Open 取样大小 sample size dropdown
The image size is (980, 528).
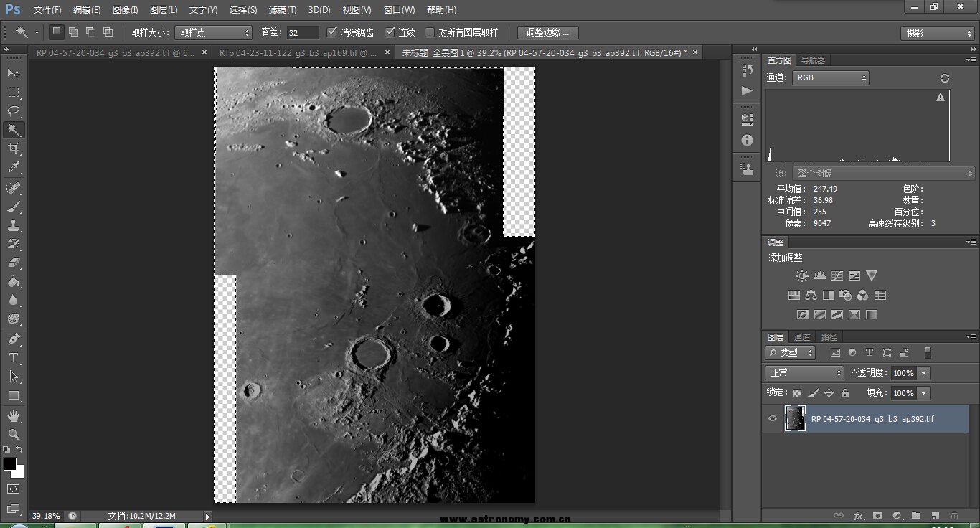(x=213, y=32)
